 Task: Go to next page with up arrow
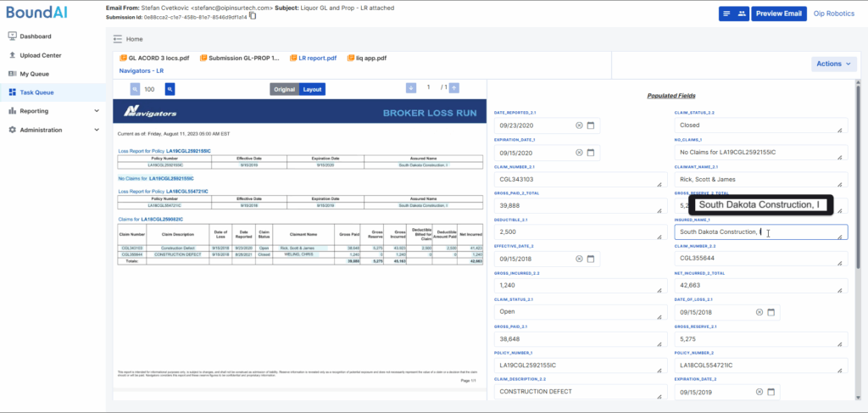[x=454, y=87]
